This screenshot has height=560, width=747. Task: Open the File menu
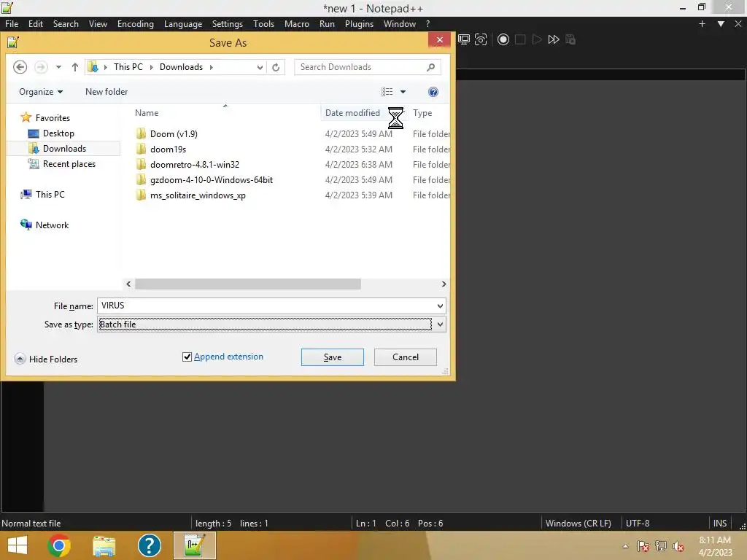pyautogui.click(x=12, y=24)
